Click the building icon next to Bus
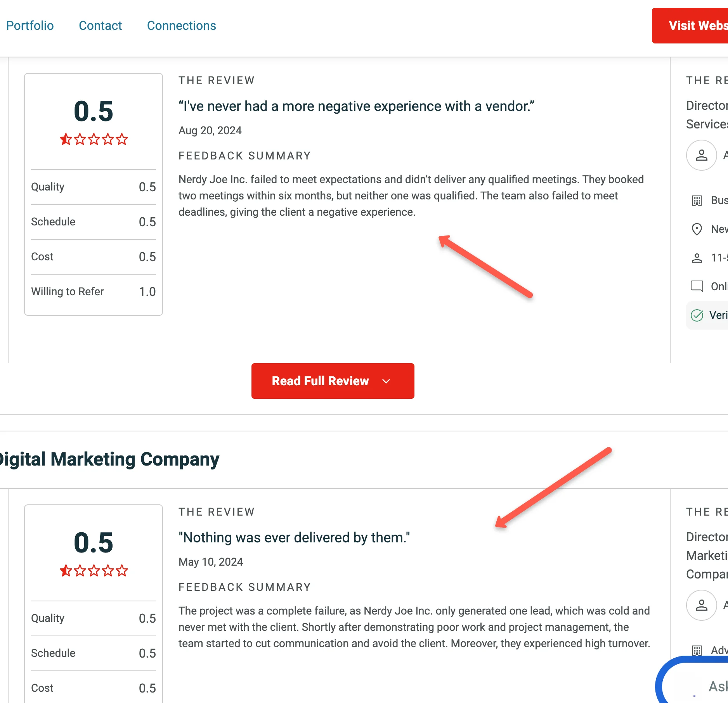The width and height of the screenshot is (728, 703). [x=697, y=201]
